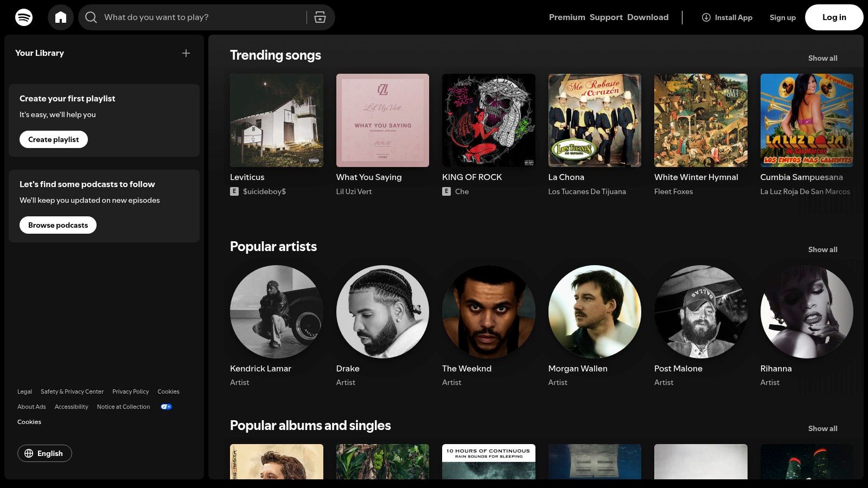Show all Trending songs
This screenshot has height=488, width=868.
click(822, 58)
